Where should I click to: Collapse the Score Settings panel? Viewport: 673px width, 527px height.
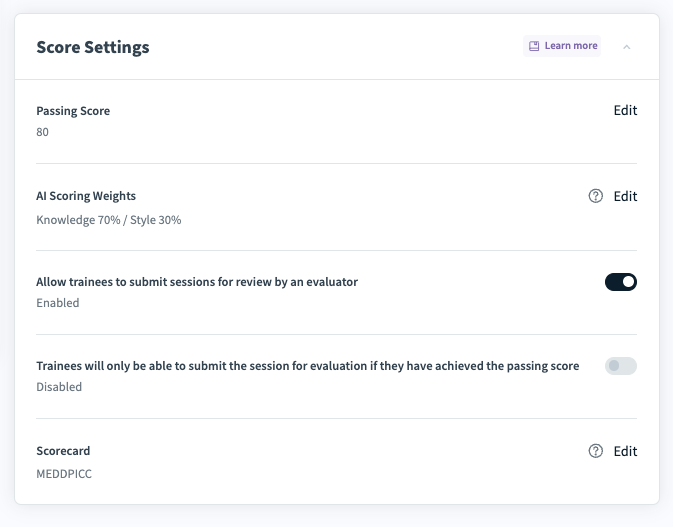click(627, 46)
